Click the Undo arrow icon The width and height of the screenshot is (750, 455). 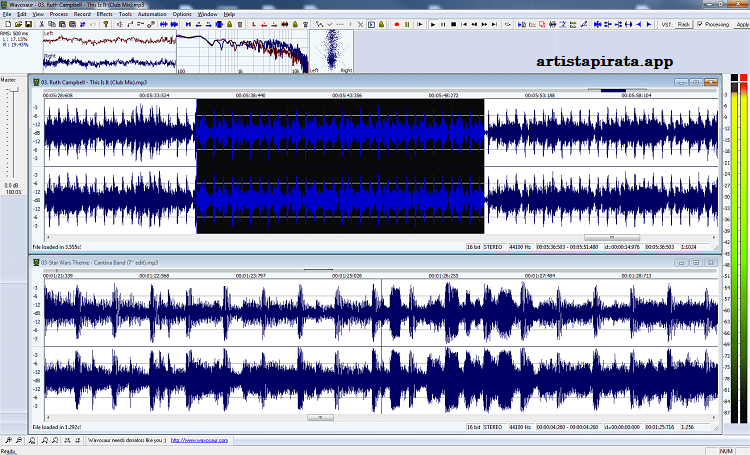93,24
